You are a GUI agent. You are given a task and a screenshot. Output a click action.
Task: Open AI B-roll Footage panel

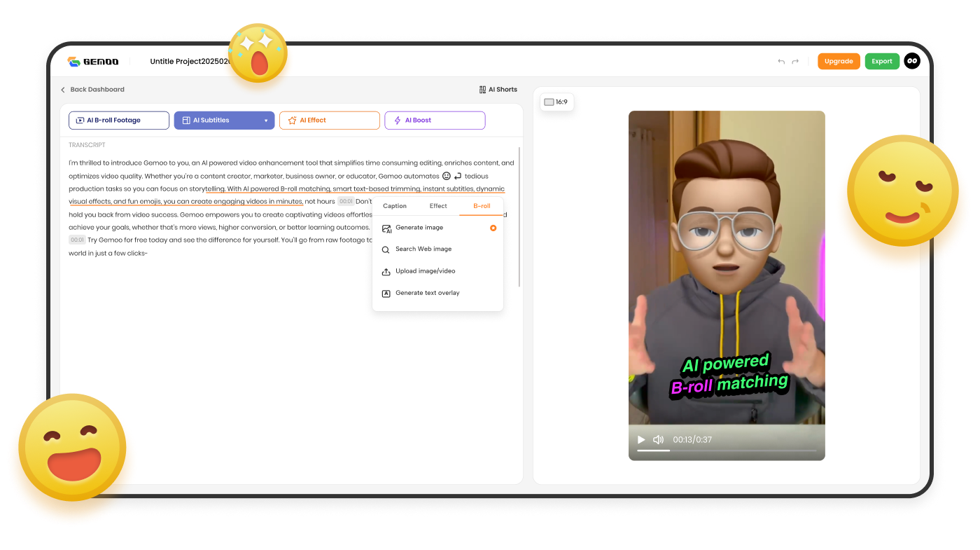pyautogui.click(x=119, y=121)
